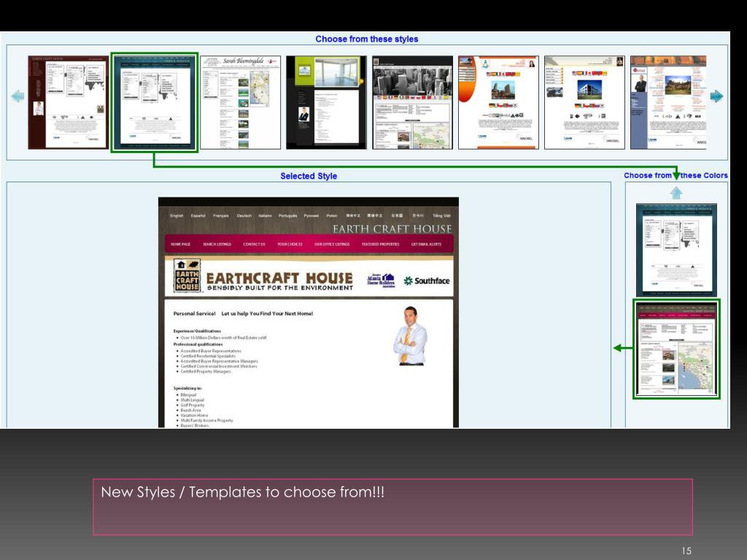The height and width of the screenshot is (560, 747).
Task: Open HOME PAGE in the preview navigation
Action: [181, 244]
